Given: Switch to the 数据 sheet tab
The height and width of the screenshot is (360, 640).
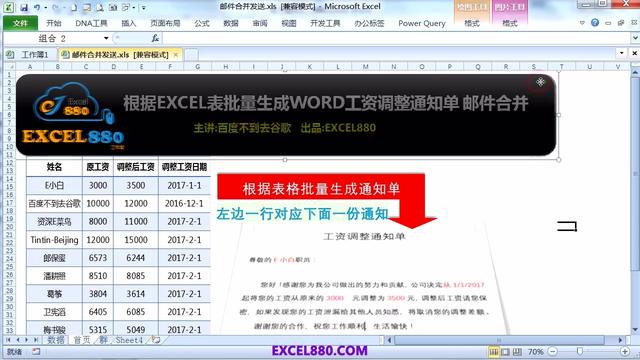Looking at the screenshot, I should tap(56, 340).
